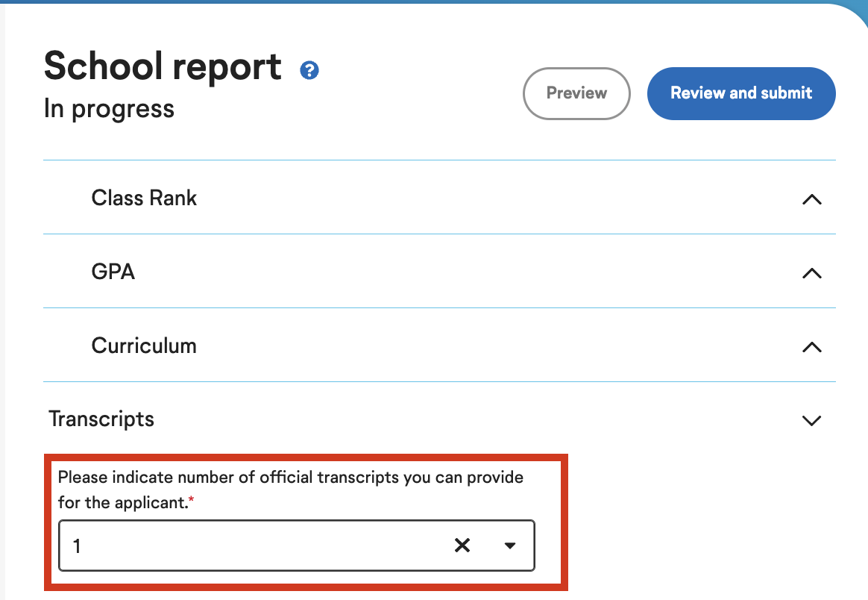Image resolution: width=868 pixels, height=600 pixels.
Task: Select the Curriculum section header
Action: pyautogui.click(x=144, y=346)
